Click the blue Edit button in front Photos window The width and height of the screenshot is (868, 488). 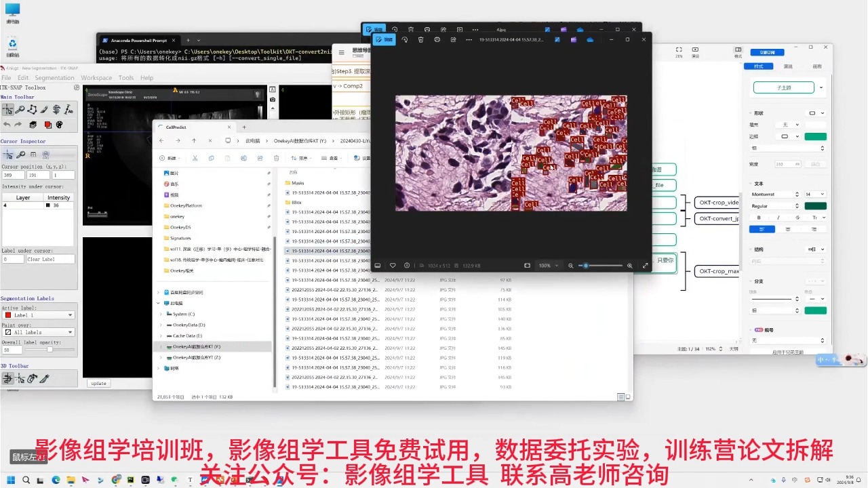tap(384, 40)
